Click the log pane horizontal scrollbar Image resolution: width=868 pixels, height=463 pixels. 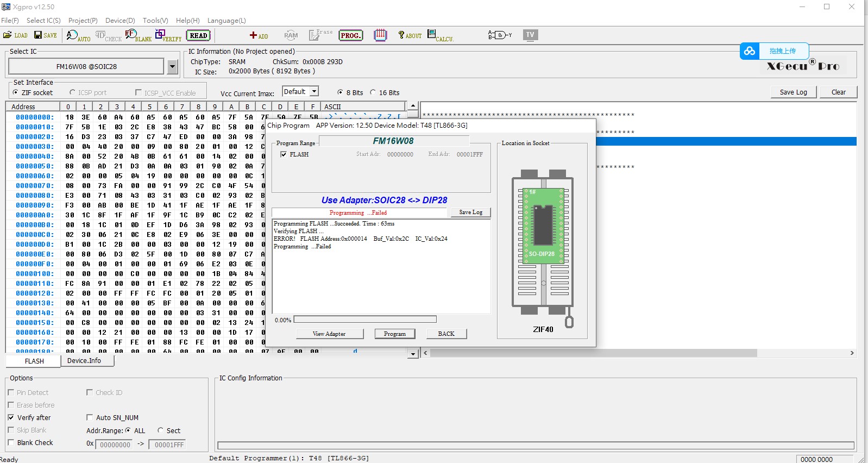[593, 353]
